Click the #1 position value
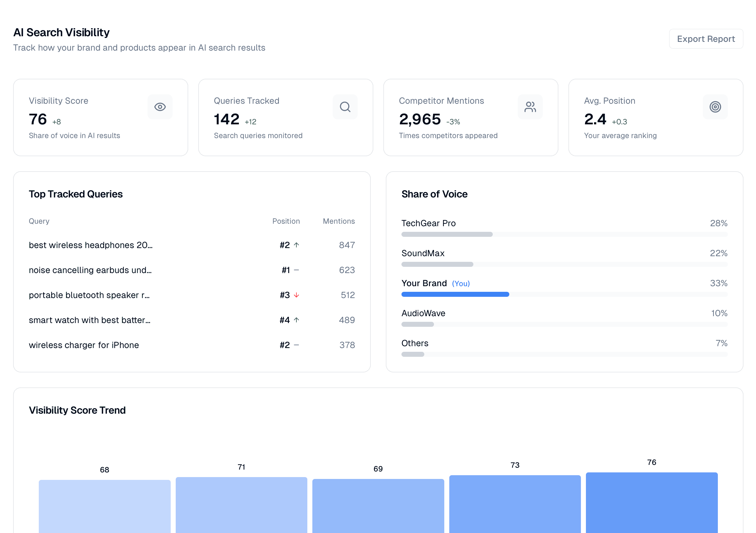Screen dimensions: 756x533 click(286, 270)
